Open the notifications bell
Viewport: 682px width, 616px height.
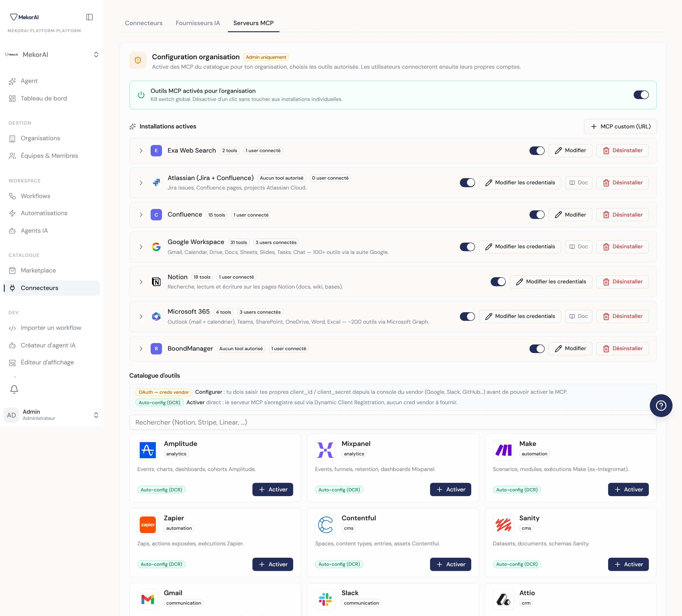click(x=14, y=389)
